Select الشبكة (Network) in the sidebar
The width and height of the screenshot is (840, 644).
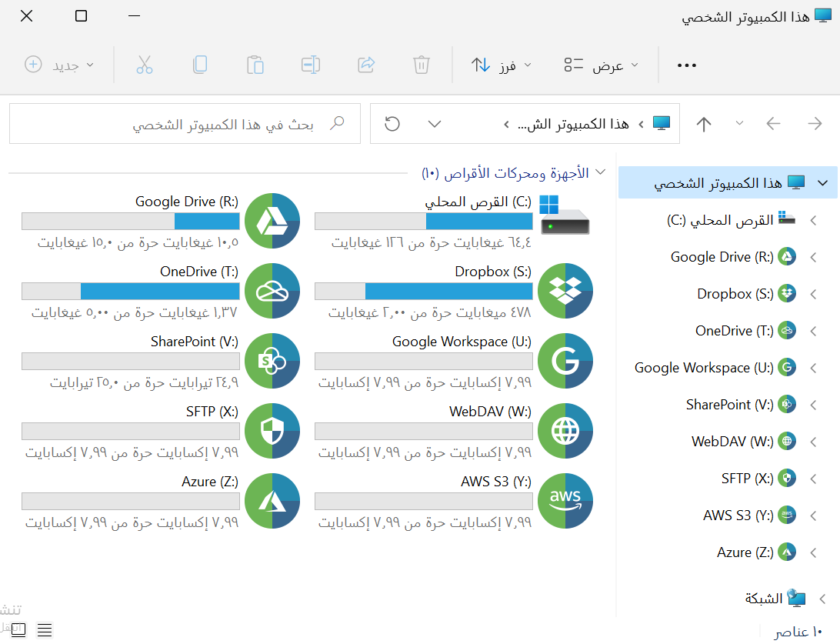point(775,598)
